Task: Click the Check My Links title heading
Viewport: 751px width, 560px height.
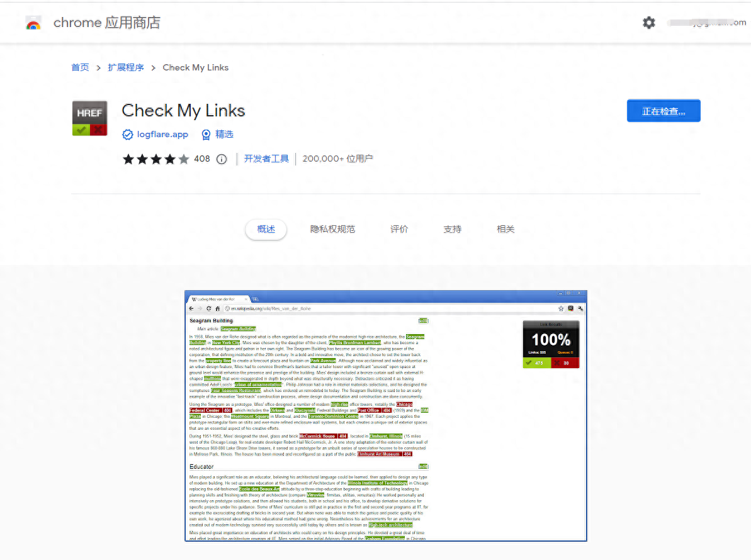Action: coord(183,111)
